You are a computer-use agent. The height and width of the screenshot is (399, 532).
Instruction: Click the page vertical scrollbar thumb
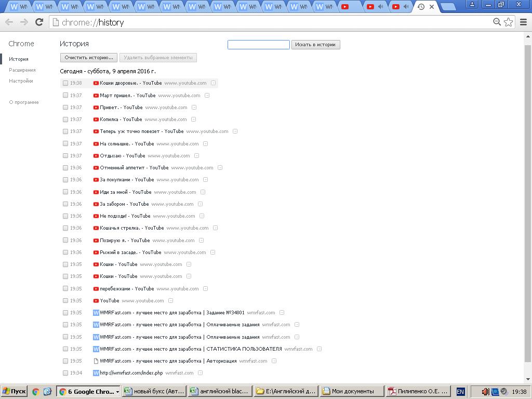point(528,204)
